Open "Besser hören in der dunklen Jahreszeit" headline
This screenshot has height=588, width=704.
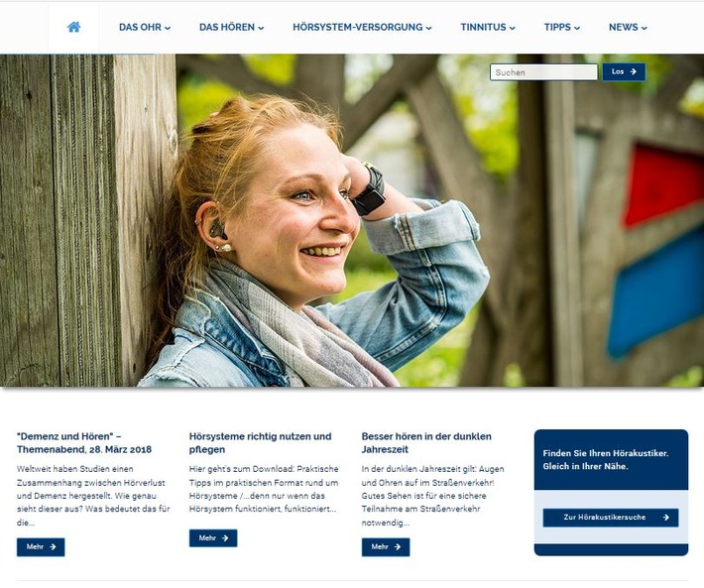tap(426, 442)
